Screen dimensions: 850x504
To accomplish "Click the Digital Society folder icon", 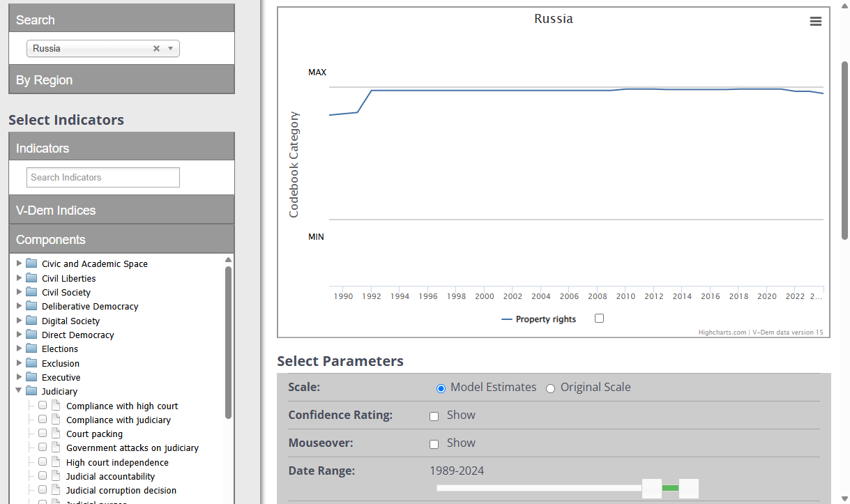I will click(31, 321).
